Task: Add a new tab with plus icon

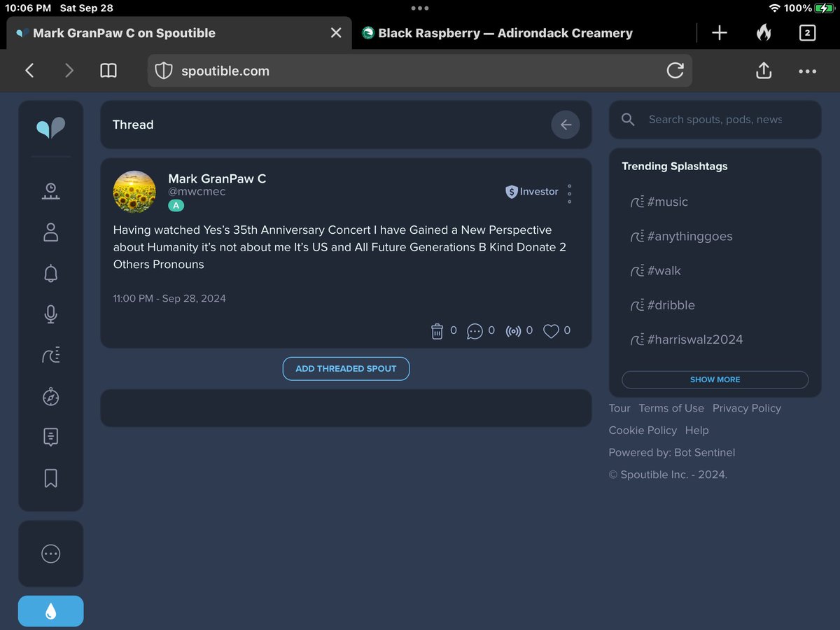Action: click(x=720, y=33)
